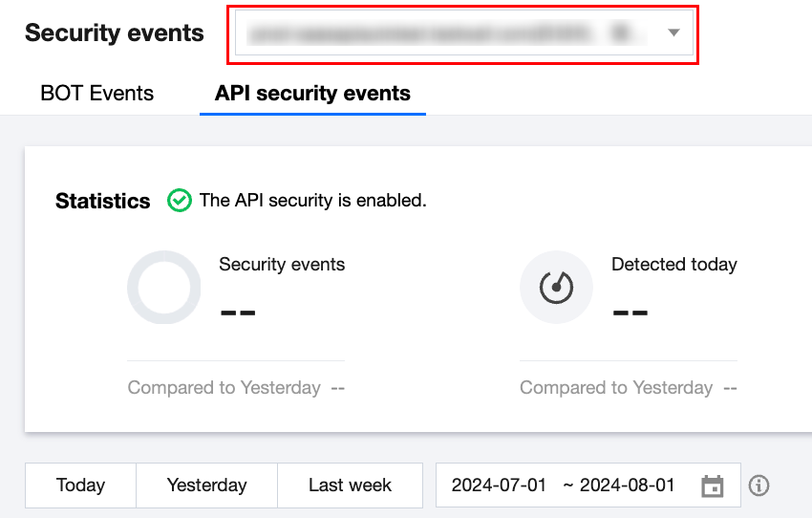The image size is (812, 518).
Task: Filter events by Today
Action: coord(80,486)
